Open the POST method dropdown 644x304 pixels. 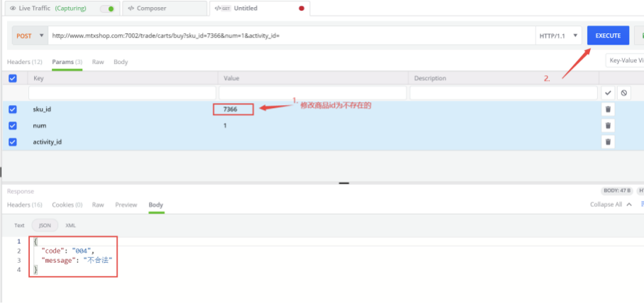coord(30,36)
